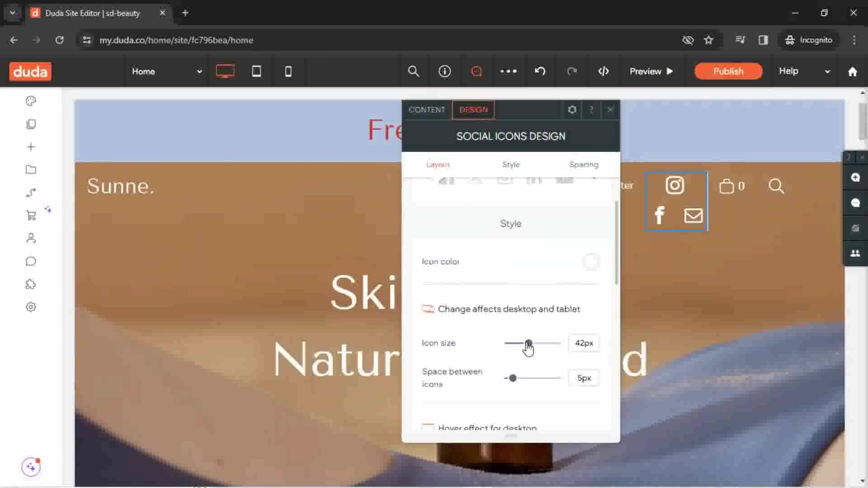Open the editor search magnifier

click(x=413, y=71)
